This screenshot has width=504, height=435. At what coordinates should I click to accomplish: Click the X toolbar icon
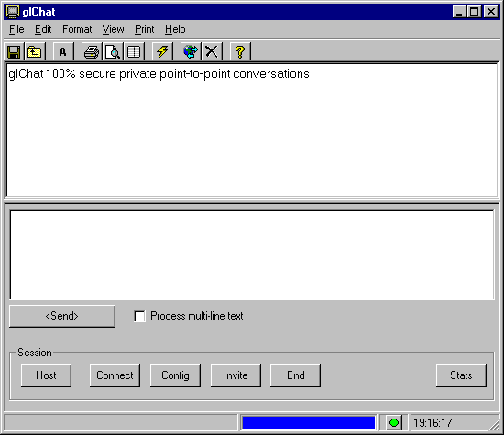point(212,51)
